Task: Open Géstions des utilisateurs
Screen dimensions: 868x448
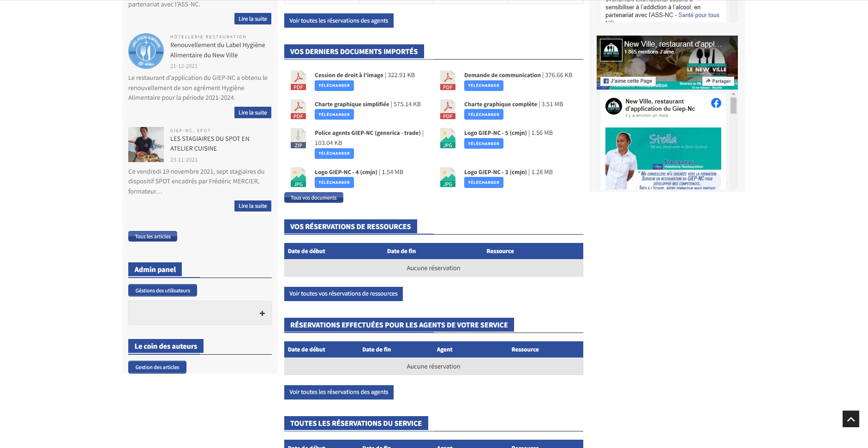Action: 162,291
